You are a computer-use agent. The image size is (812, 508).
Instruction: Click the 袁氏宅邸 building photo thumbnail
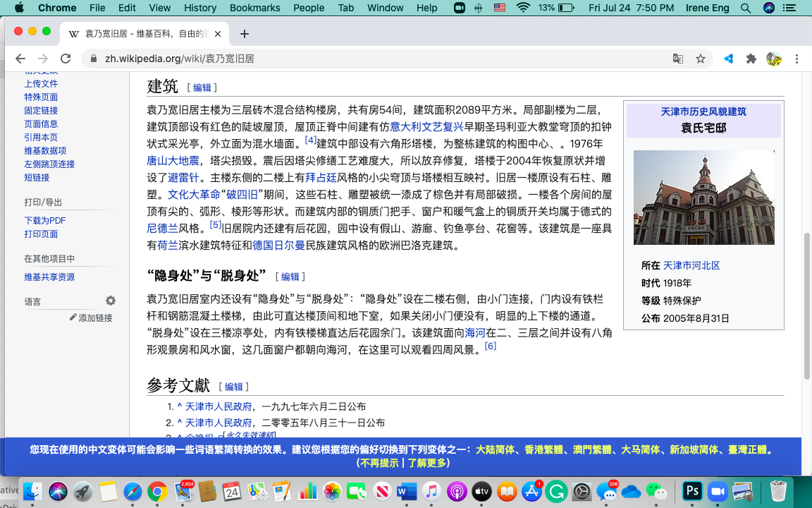click(x=703, y=198)
